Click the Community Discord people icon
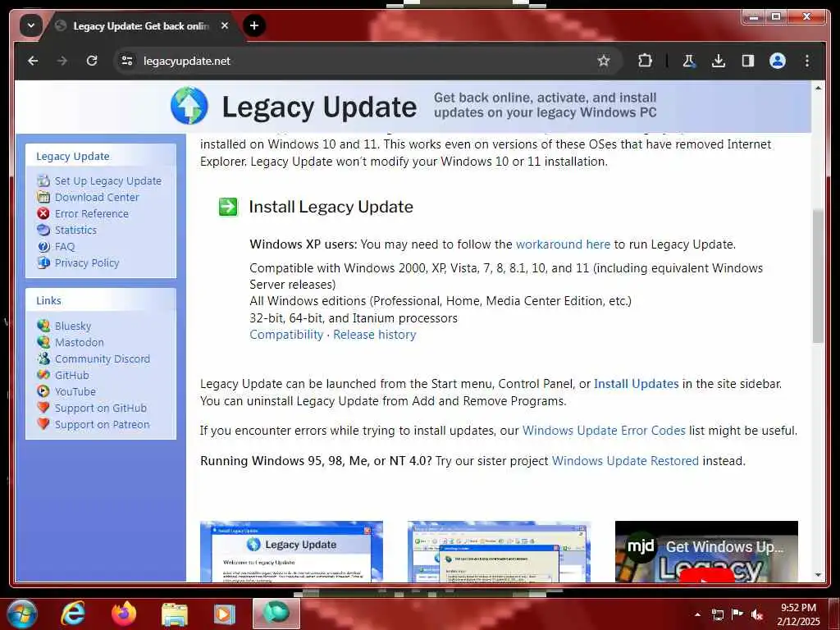 tap(43, 358)
